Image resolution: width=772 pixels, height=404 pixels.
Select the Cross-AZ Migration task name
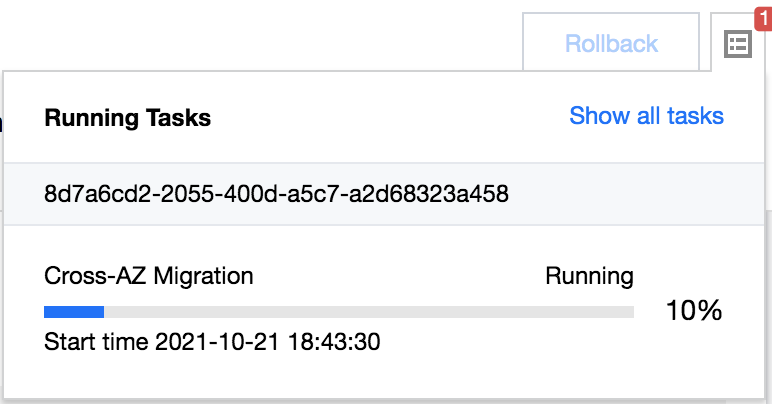coord(149,276)
